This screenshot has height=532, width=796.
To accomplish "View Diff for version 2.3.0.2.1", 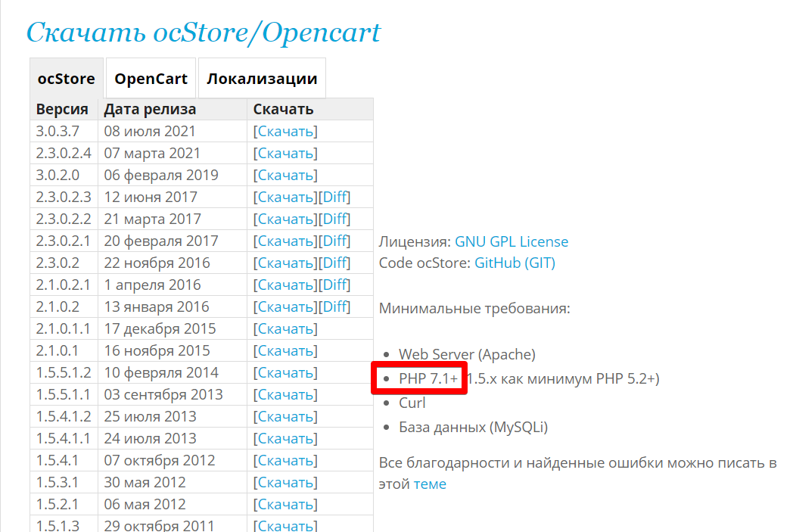I will (x=334, y=241).
